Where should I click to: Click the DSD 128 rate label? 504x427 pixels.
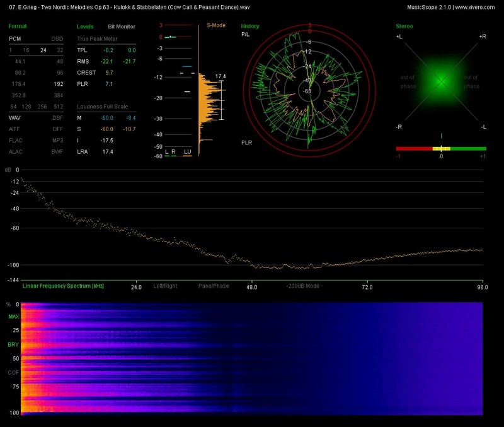26,107
